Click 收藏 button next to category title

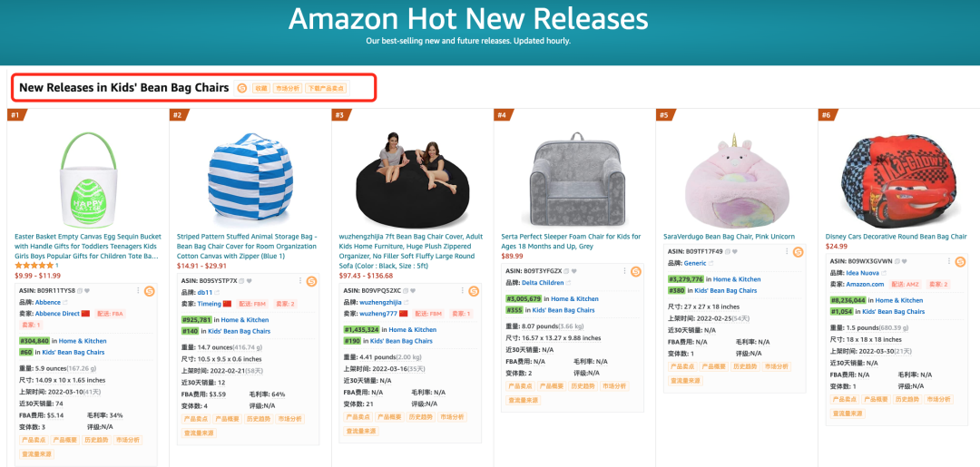(x=260, y=88)
